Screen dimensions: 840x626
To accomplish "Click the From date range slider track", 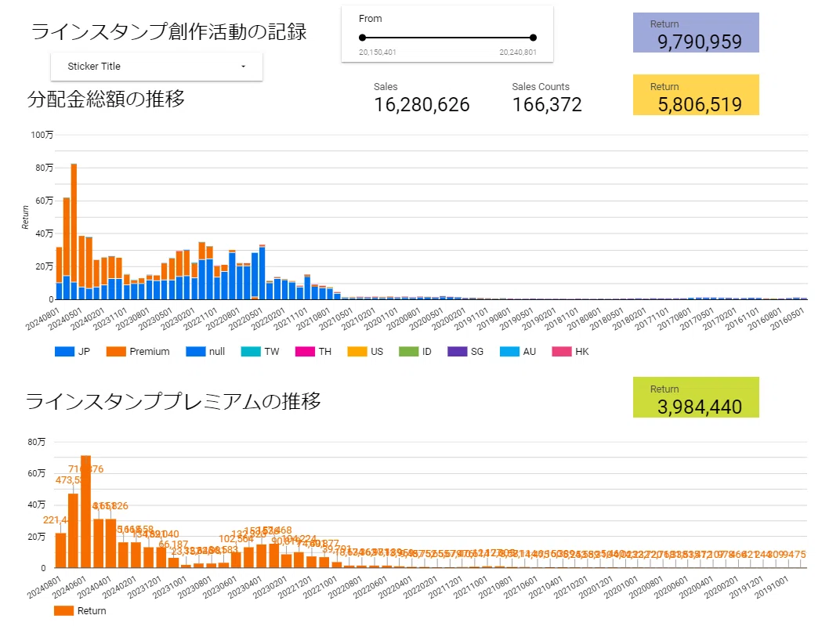I will click(447, 38).
